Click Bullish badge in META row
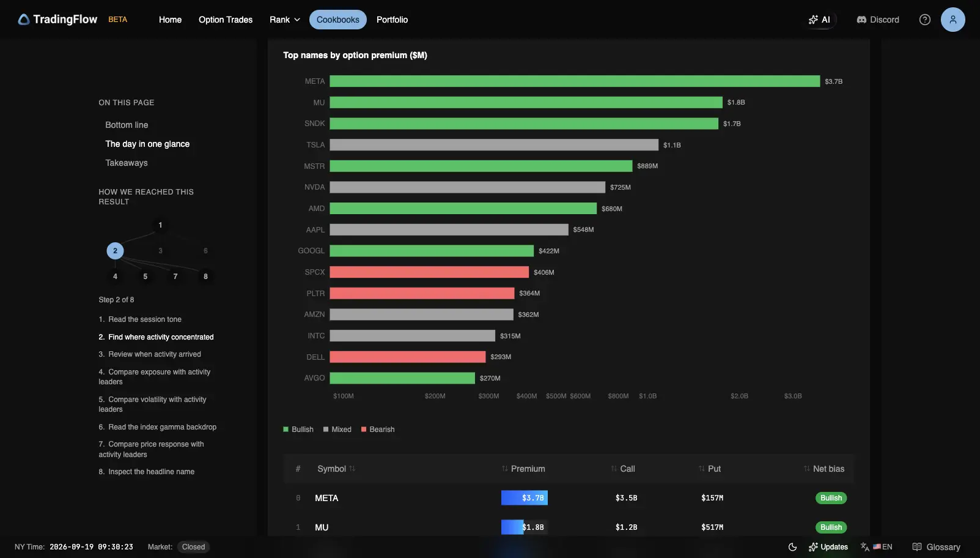Screen dimensions: 980x558 [x=831, y=498]
